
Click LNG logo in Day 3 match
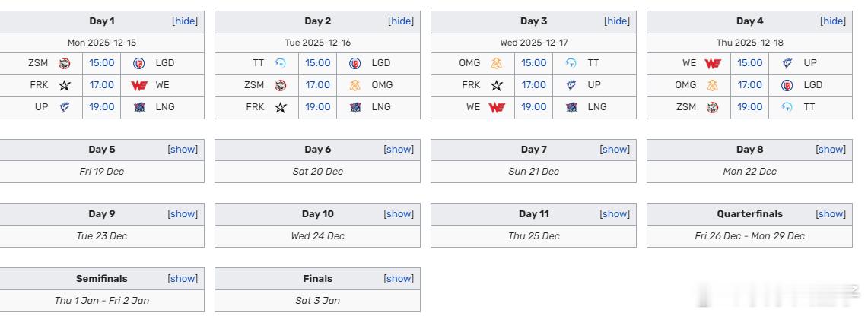(x=571, y=107)
